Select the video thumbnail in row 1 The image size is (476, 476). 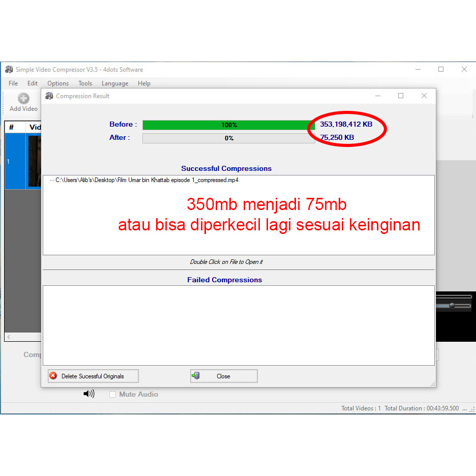tap(34, 161)
